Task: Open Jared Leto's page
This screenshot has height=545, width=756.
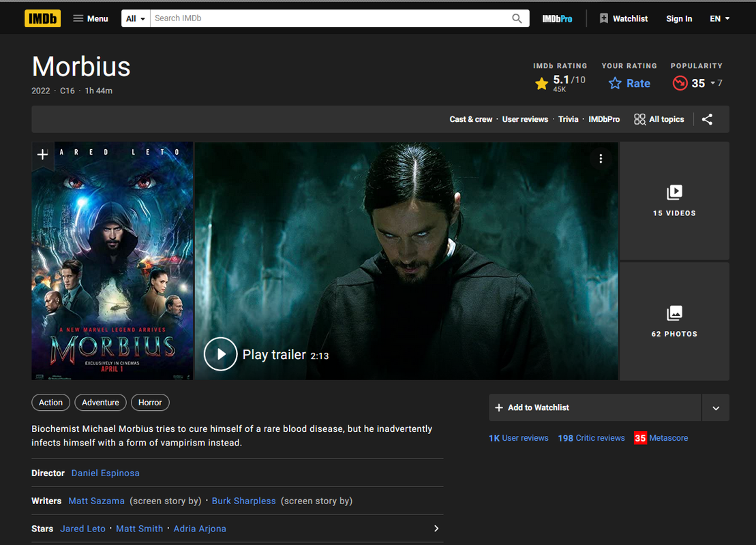Action: [x=83, y=529]
